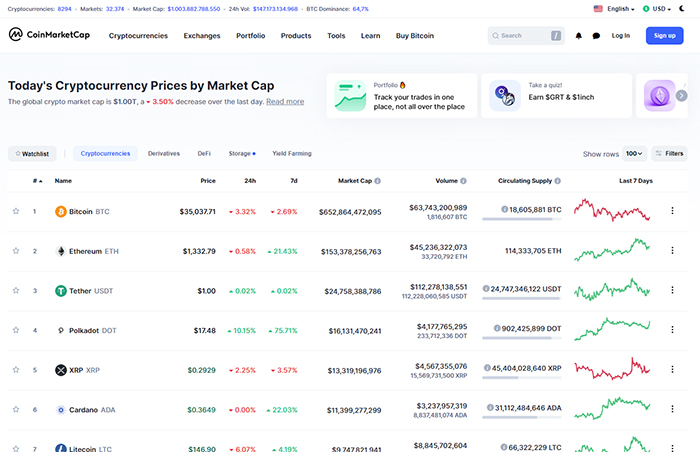
Task: Click the Polkadot coin logo
Action: coord(61,331)
